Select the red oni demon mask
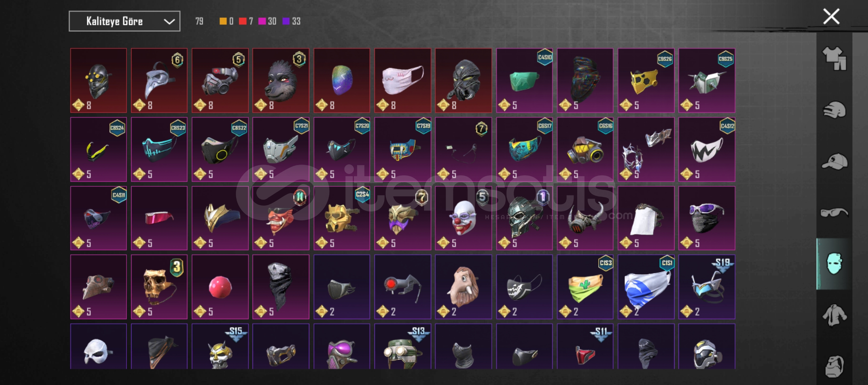This screenshot has height=385, width=868. [x=281, y=218]
